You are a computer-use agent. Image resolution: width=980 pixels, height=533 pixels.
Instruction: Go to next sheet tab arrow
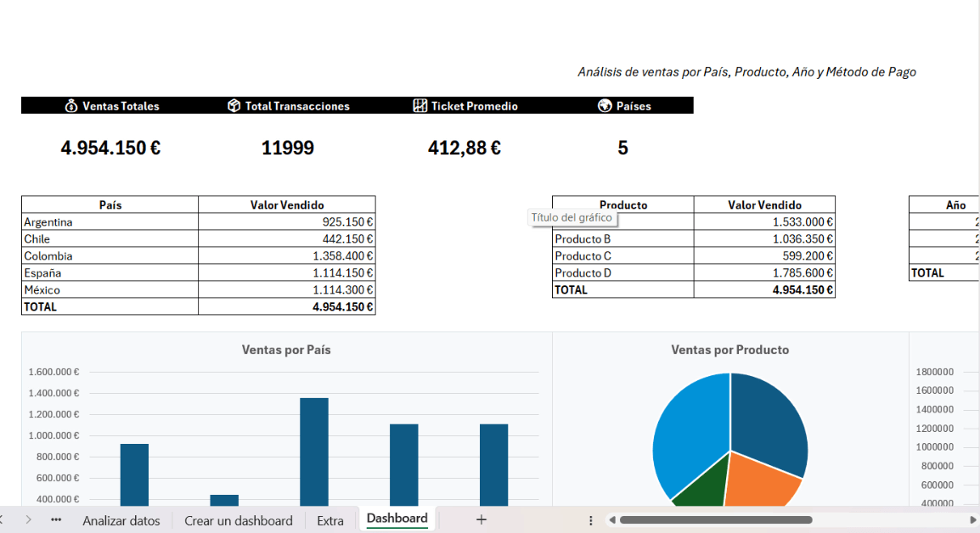coord(29,520)
